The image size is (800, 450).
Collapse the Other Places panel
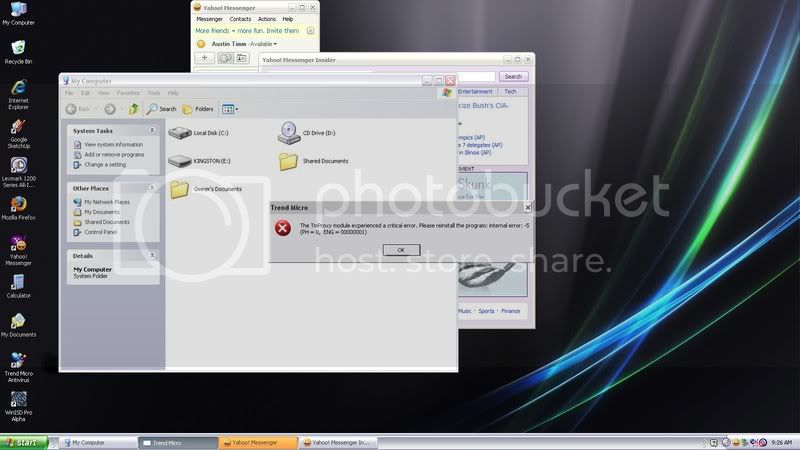point(152,188)
